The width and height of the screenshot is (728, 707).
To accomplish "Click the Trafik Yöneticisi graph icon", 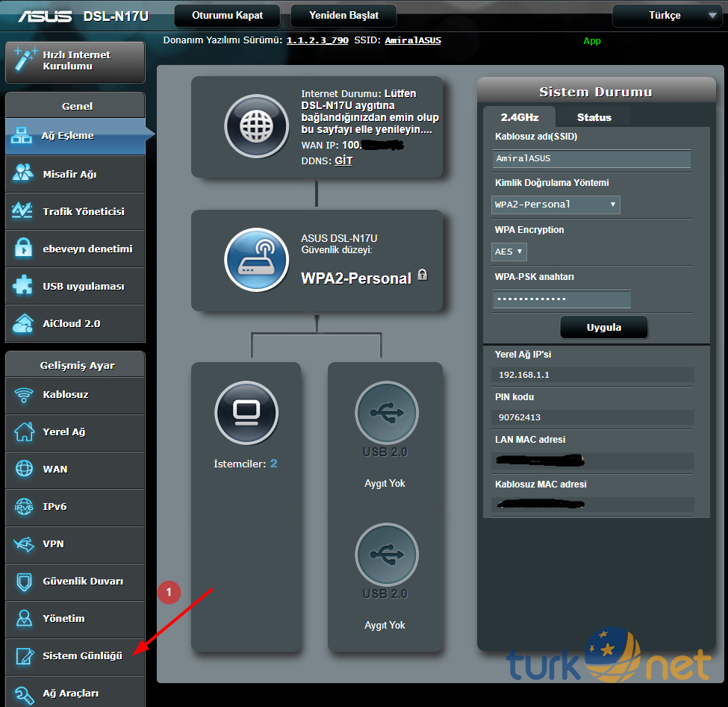I will [22, 211].
